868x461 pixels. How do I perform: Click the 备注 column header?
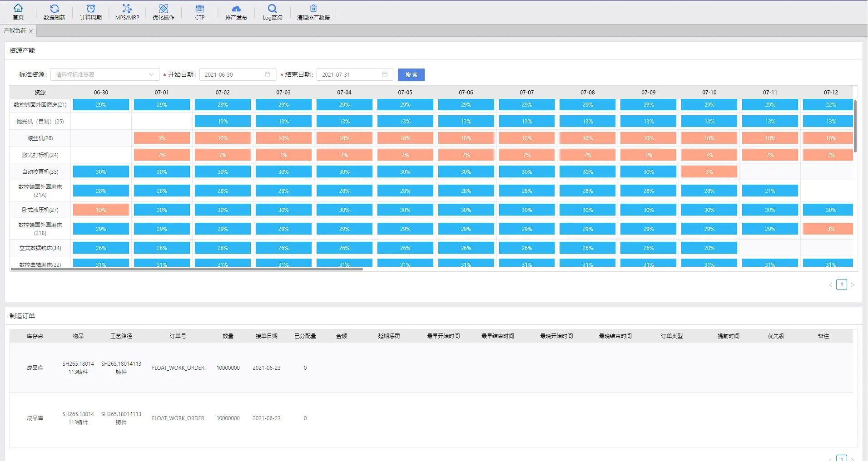point(823,336)
